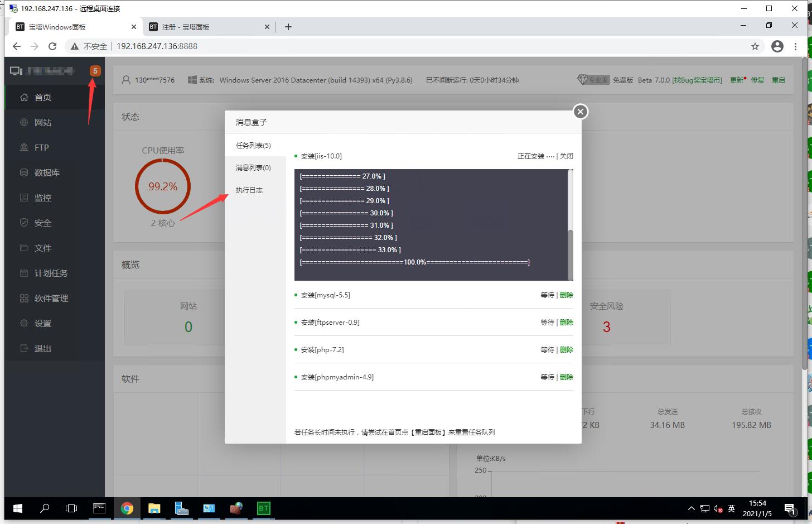Open 文件 folder icon in sidebar
This screenshot has width=812, height=524.
click(x=24, y=248)
